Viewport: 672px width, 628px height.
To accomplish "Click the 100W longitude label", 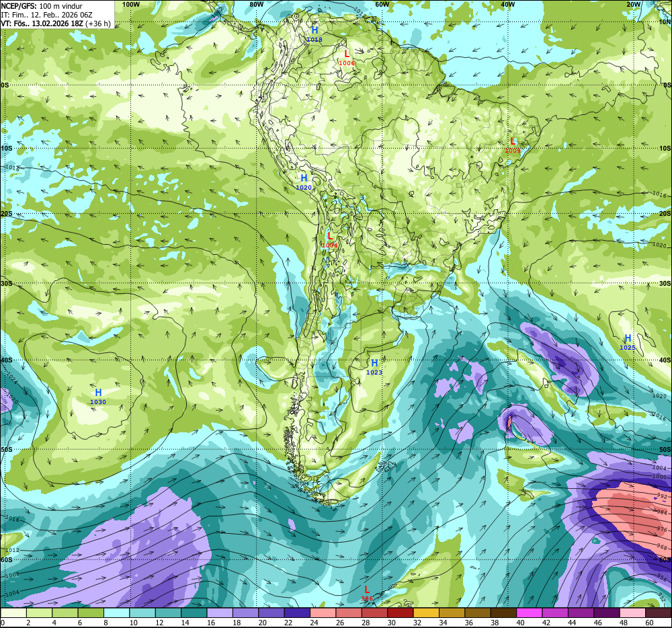I will coord(131,4).
